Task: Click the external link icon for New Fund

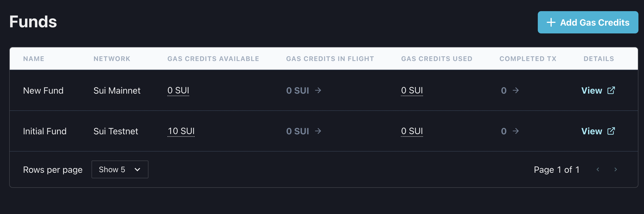Action: point(611,90)
